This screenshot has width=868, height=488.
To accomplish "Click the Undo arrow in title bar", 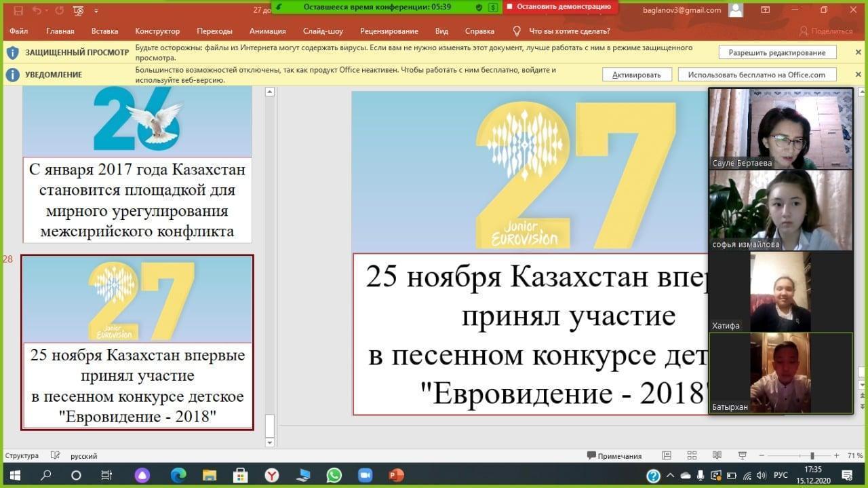I will coord(37,10).
